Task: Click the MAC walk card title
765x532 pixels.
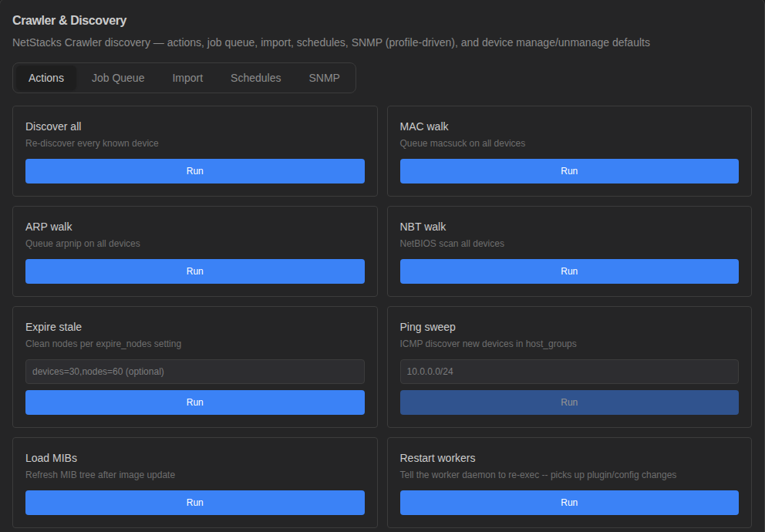Action: coord(424,126)
